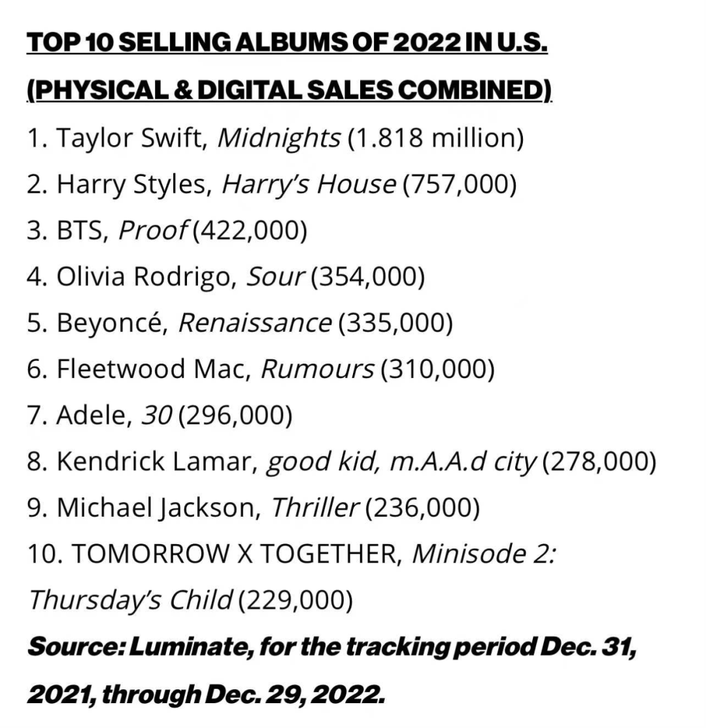Select the Olivia Rodrigo Sour entry

click(x=226, y=277)
